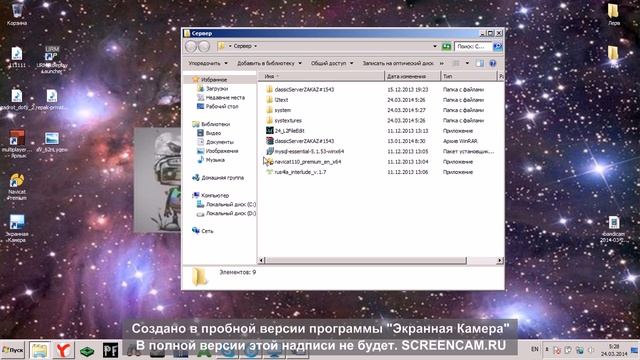The width and height of the screenshot is (640, 360).
Task: Click the Explorer Forward arrow button
Action: click(204, 46)
